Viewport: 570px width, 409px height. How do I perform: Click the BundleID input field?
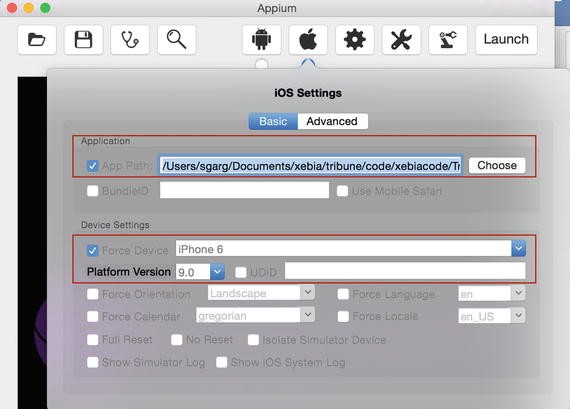(244, 190)
